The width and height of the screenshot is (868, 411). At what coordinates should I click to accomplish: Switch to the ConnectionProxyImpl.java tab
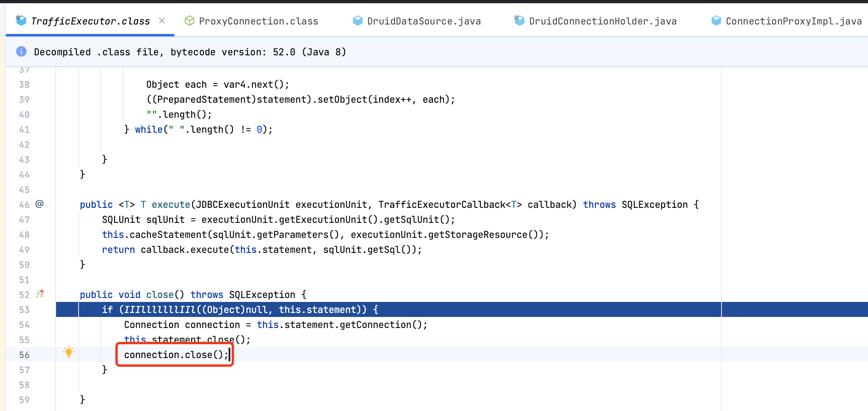pos(794,21)
